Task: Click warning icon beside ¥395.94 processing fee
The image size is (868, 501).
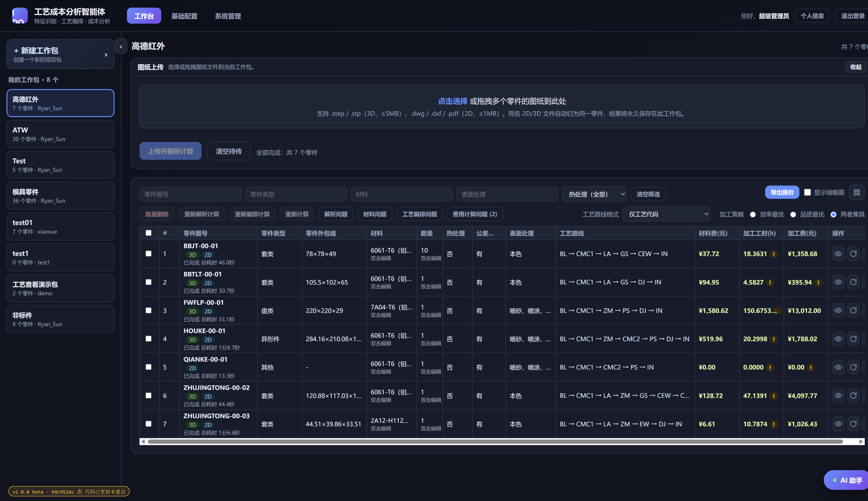Action: [818, 283]
